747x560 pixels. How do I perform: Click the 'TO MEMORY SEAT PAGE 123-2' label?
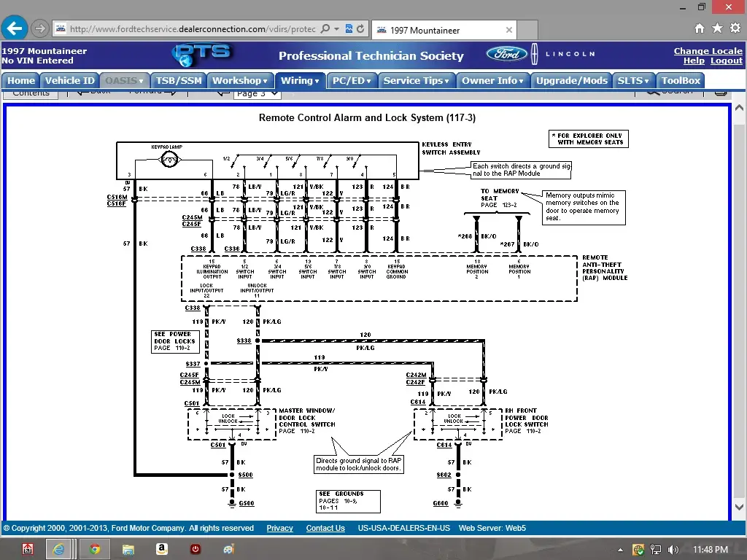point(499,198)
